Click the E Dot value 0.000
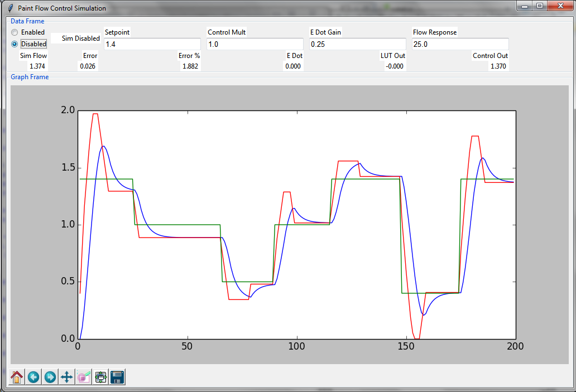576x392 pixels. (293, 66)
